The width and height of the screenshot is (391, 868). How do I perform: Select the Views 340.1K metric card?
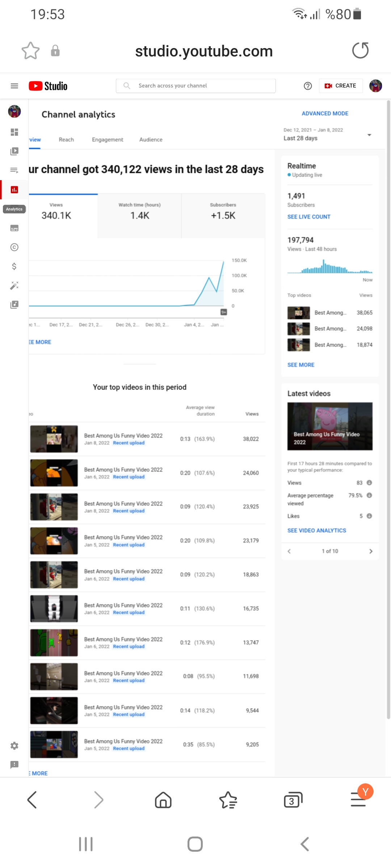coord(63,216)
